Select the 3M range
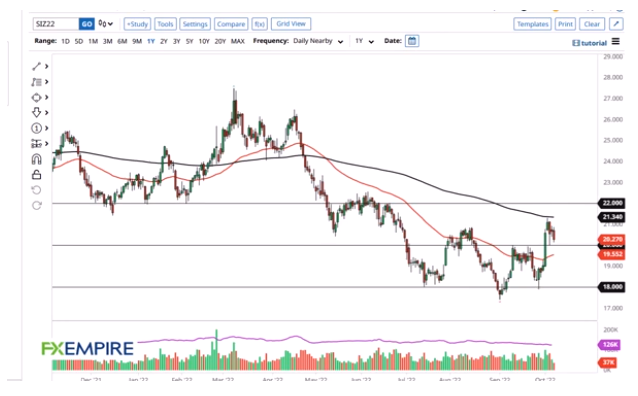This screenshot has height=396, width=638. click(107, 41)
